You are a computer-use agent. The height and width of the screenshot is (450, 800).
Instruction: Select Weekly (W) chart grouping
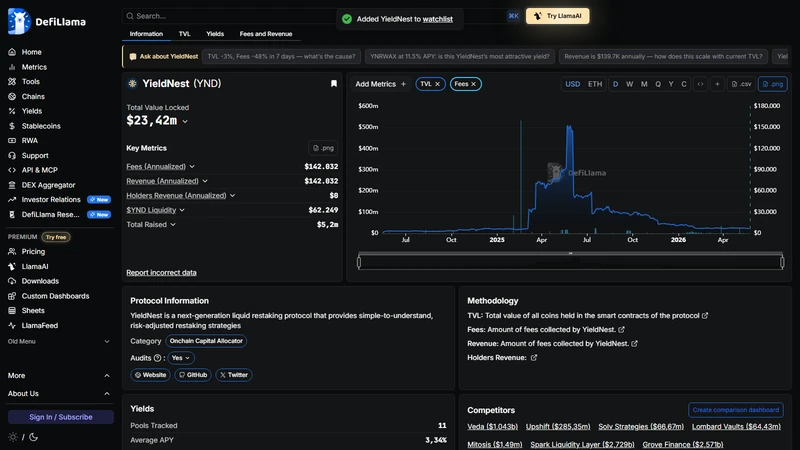[630, 84]
